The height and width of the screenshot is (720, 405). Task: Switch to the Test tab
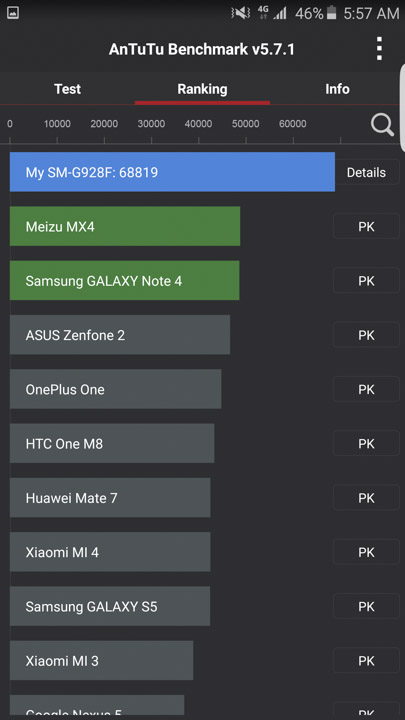[x=67, y=89]
